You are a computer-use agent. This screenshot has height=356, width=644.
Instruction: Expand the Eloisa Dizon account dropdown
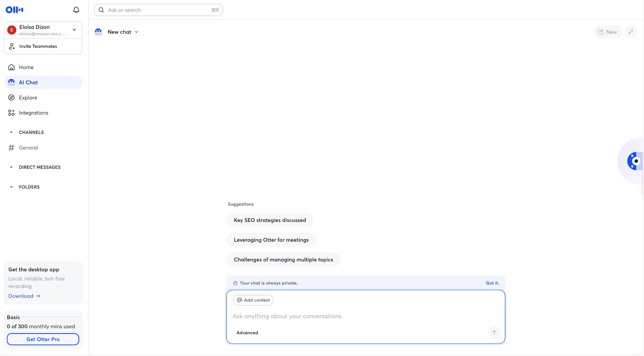click(74, 30)
